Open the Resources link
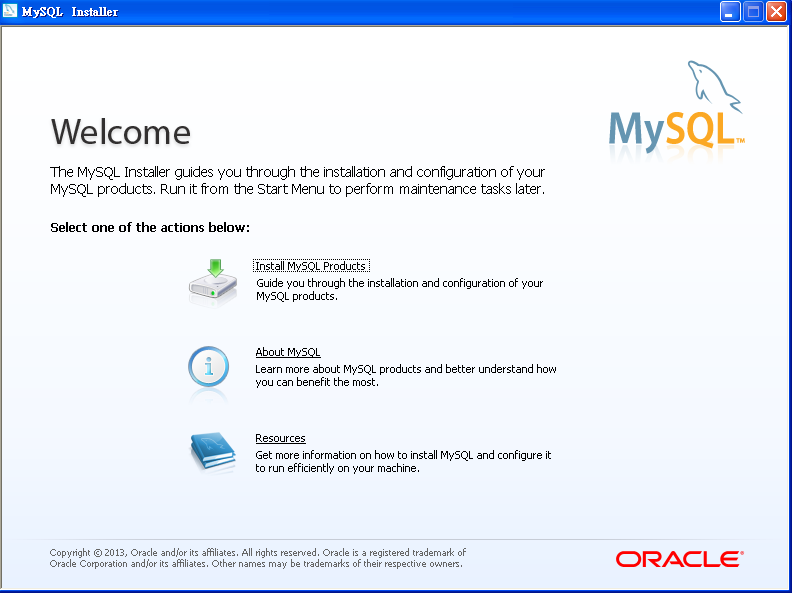 [x=280, y=438]
